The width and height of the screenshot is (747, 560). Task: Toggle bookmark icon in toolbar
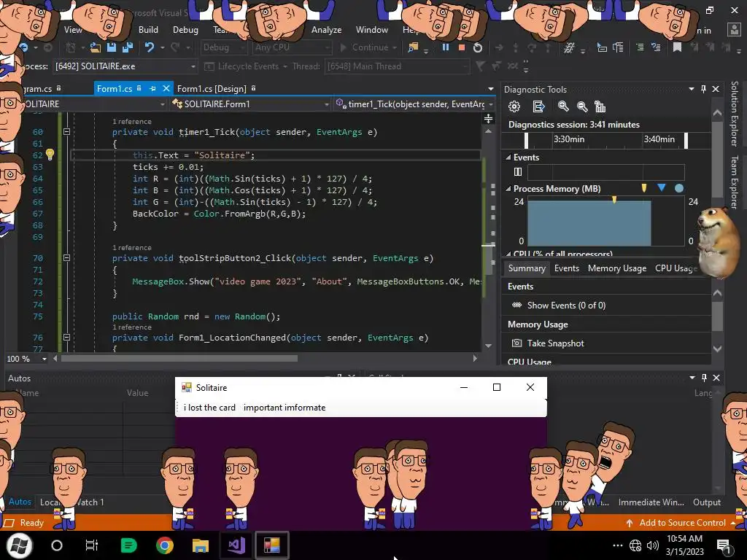click(x=677, y=47)
